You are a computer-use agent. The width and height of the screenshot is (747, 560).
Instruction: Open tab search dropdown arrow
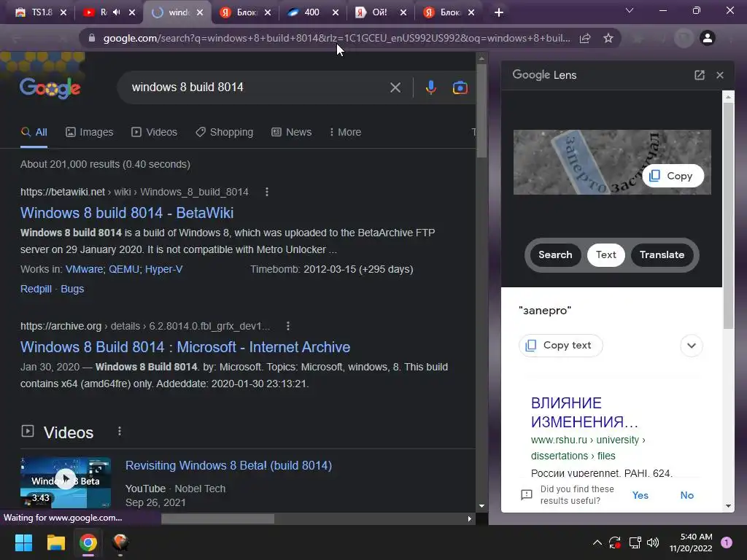630,10
